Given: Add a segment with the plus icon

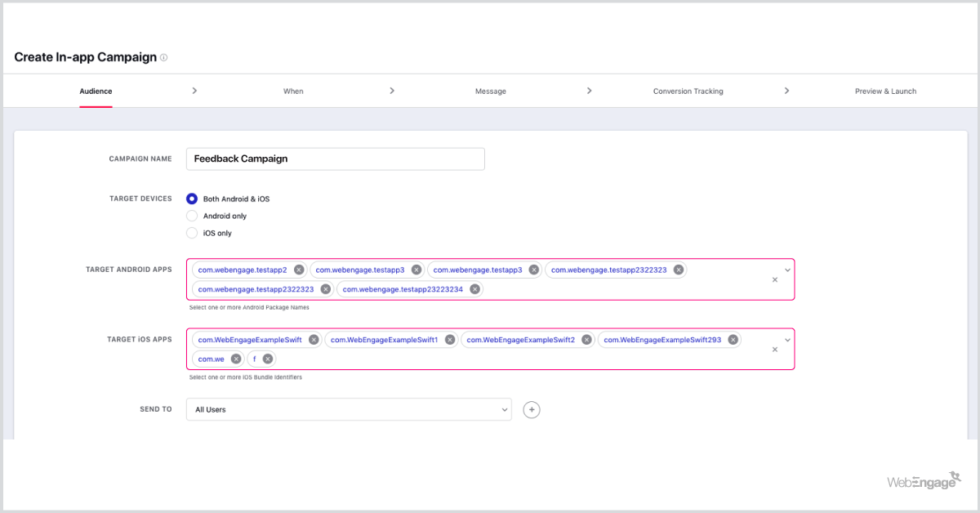Looking at the screenshot, I should tap(532, 409).
